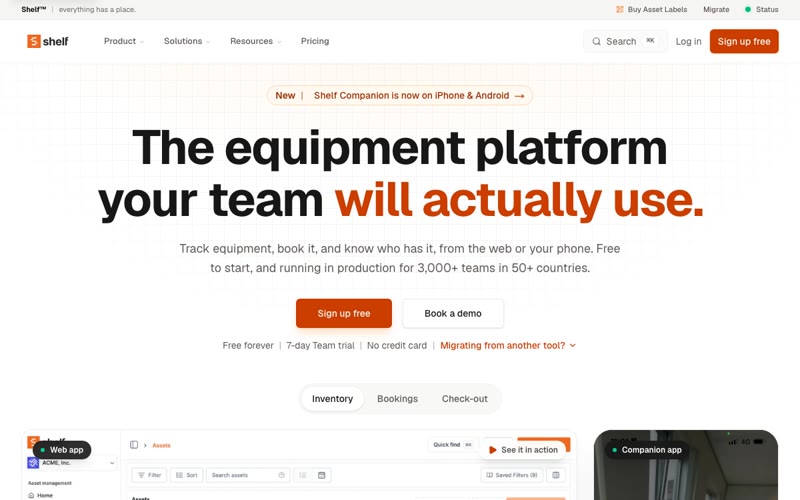
Task: Click Log in link
Action: [688, 41]
